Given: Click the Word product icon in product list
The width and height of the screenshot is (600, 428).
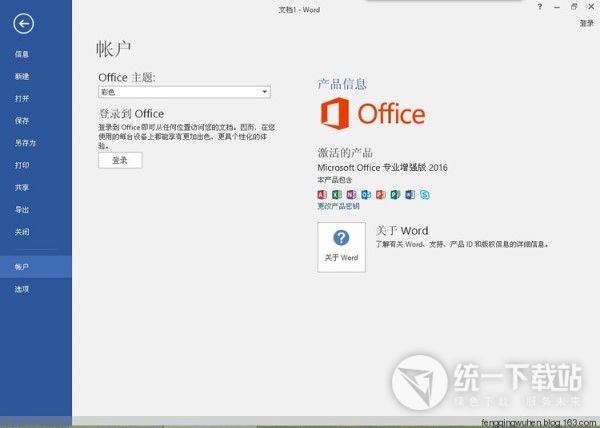Looking at the screenshot, I should pos(410,195).
